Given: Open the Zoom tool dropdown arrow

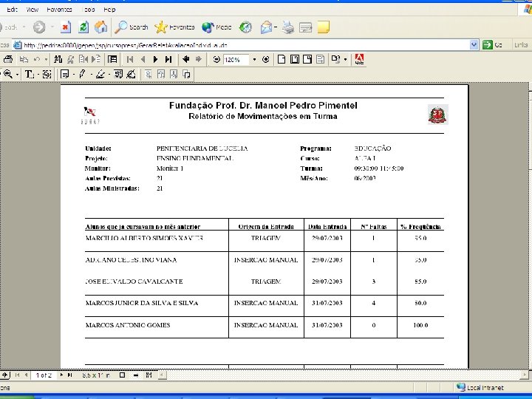Looking at the screenshot, I should [17, 75].
